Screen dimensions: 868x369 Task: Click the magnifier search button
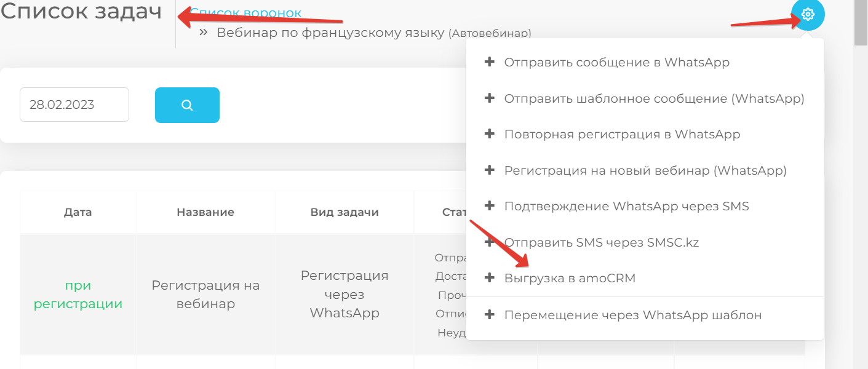click(187, 105)
